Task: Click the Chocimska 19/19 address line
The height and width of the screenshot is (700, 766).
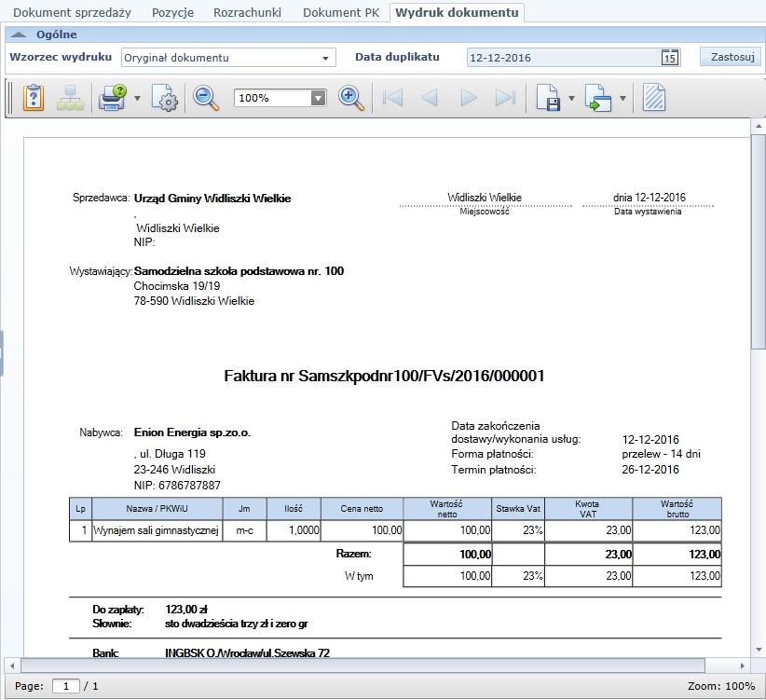Action: (x=177, y=286)
